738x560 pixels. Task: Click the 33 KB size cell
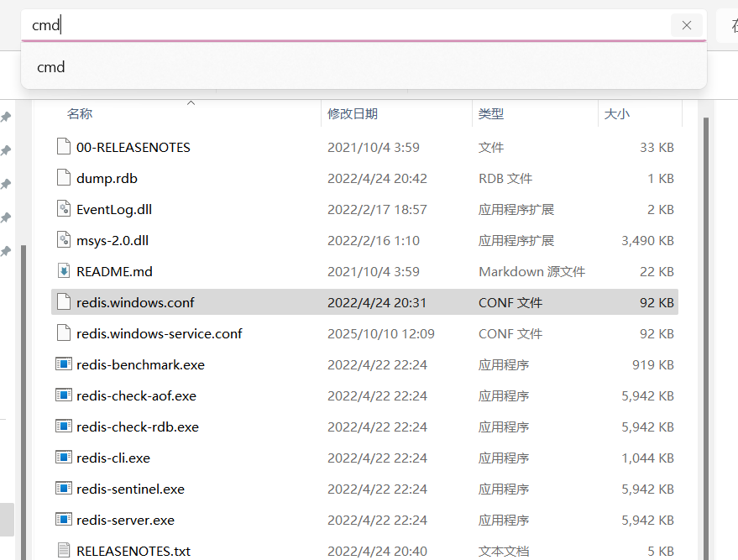(657, 147)
